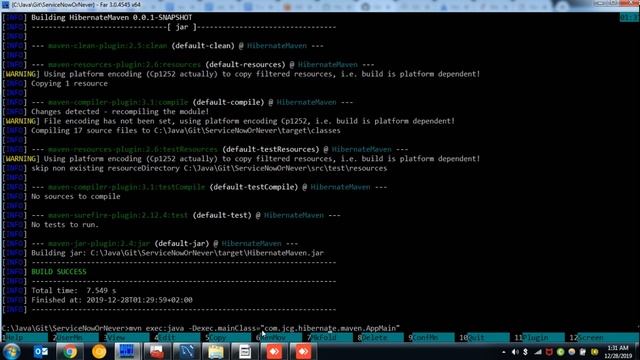Screen dimensions: 640x360
Task: Click the 'Copying 1 resource' line
Action: [x=69, y=83]
